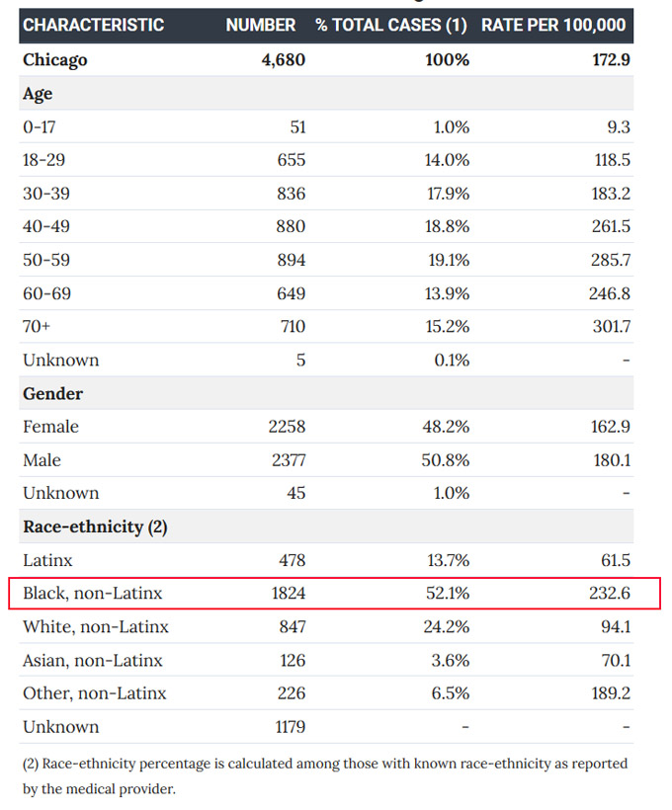The image size is (672, 810).
Task: Click the Age section heading
Action: pos(38,94)
